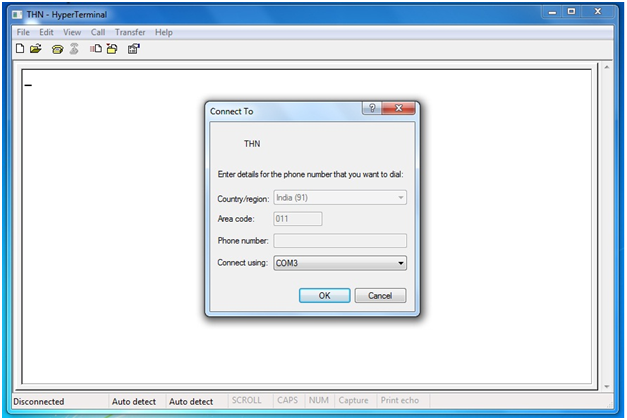Click the Call telephone toolbar icon
The width and height of the screenshot is (627, 420).
point(57,49)
